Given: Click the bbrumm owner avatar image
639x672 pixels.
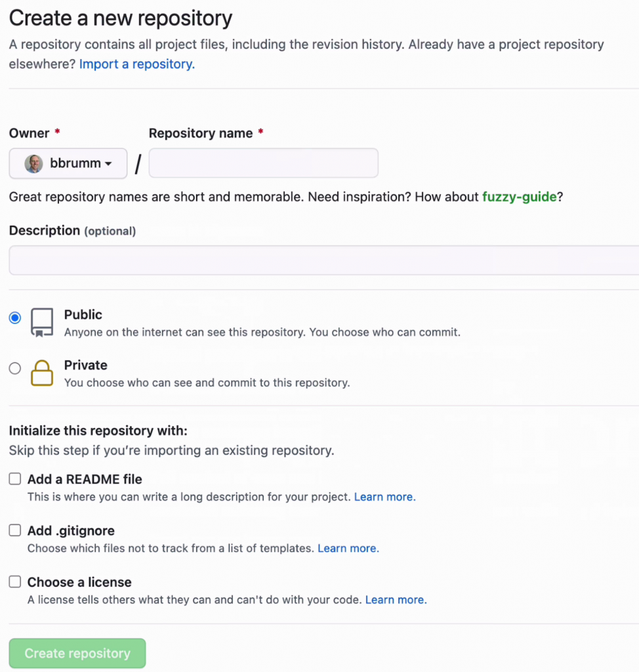Looking at the screenshot, I should pyautogui.click(x=33, y=163).
